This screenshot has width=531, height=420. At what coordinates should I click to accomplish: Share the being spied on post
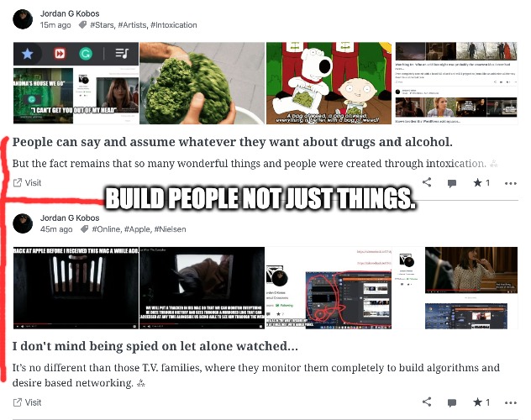point(427,402)
